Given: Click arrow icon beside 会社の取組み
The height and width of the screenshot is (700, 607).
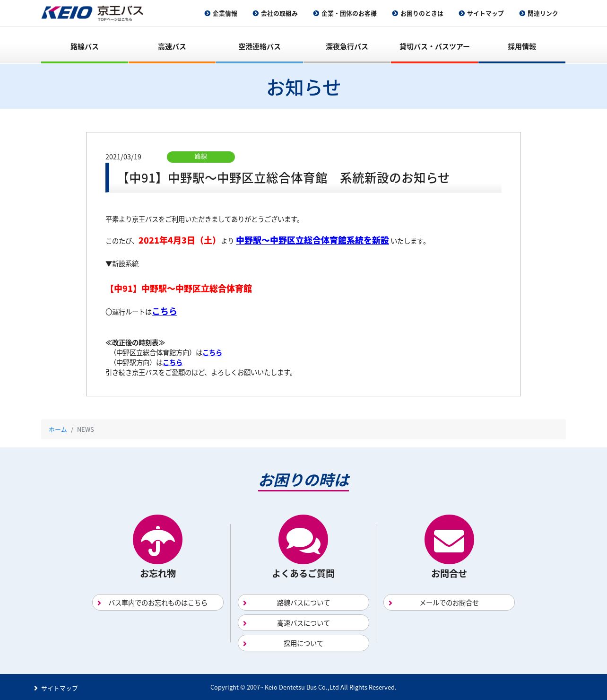Looking at the screenshot, I should pyautogui.click(x=255, y=13).
